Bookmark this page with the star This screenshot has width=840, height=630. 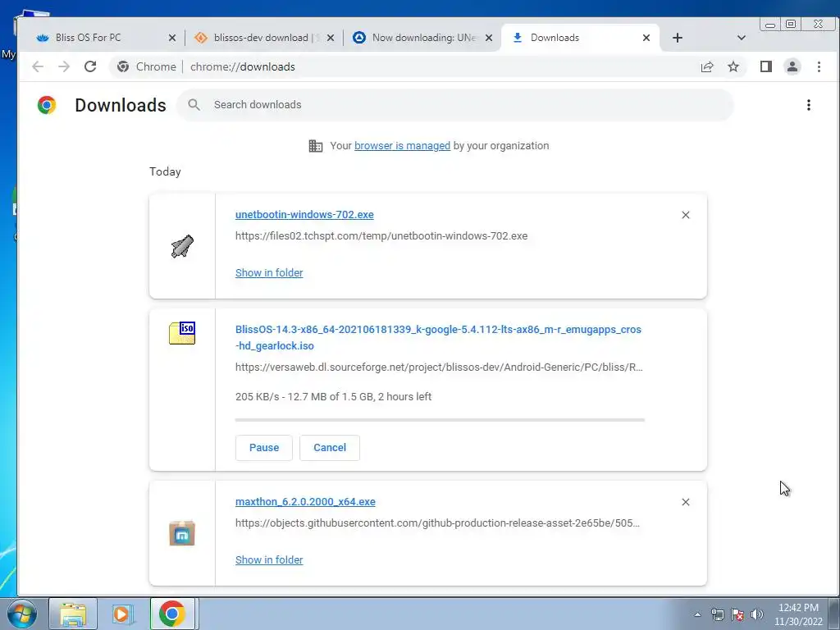(733, 66)
